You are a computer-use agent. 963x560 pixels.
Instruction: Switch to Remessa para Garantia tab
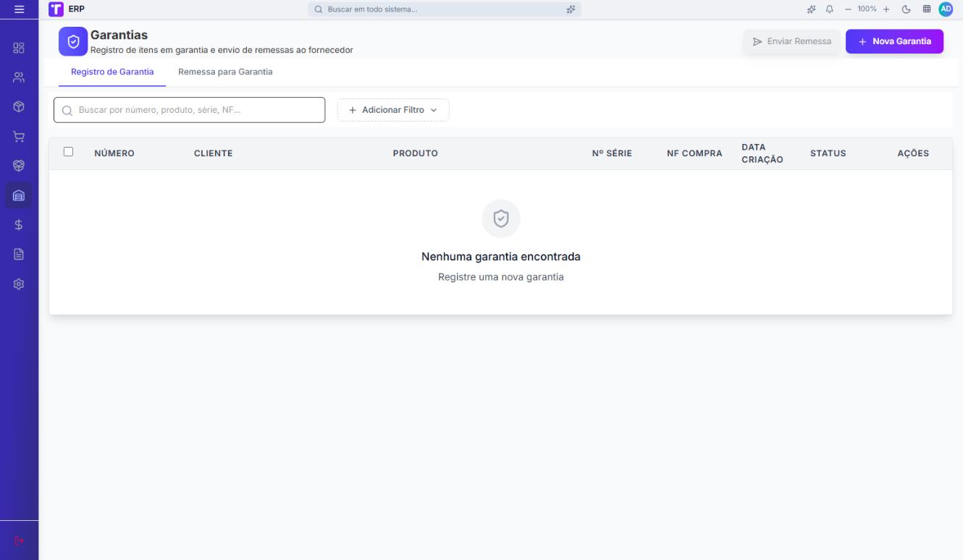(225, 72)
